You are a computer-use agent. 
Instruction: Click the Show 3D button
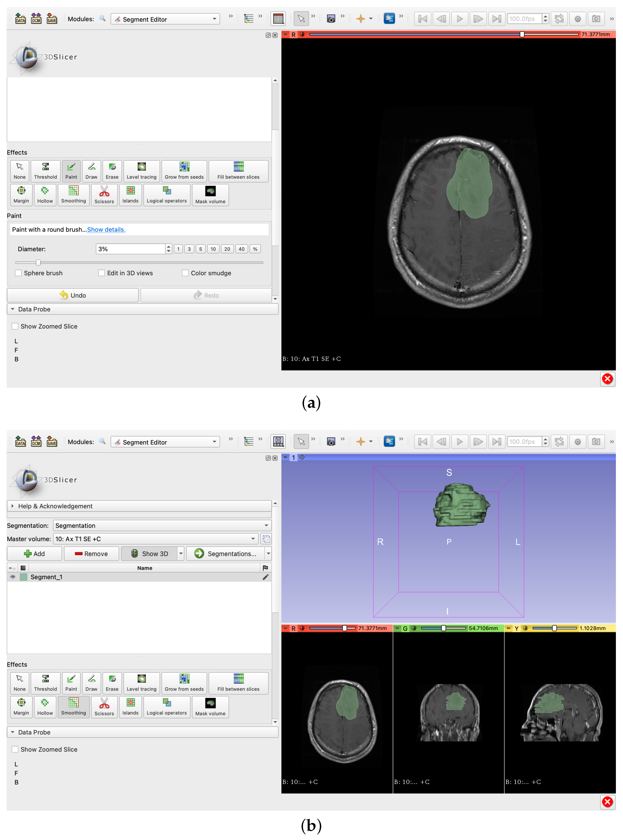click(149, 553)
